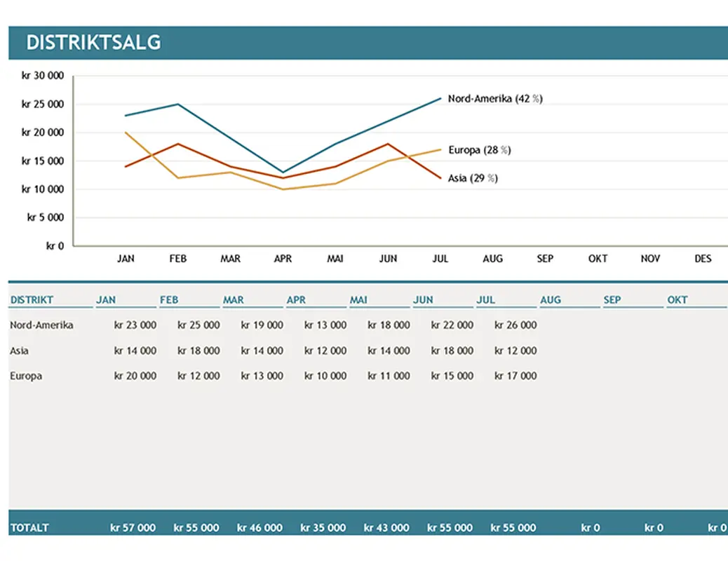Select the APR total kr 35 000
This screenshot has width=728, height=561.
[x=323, y=527]
